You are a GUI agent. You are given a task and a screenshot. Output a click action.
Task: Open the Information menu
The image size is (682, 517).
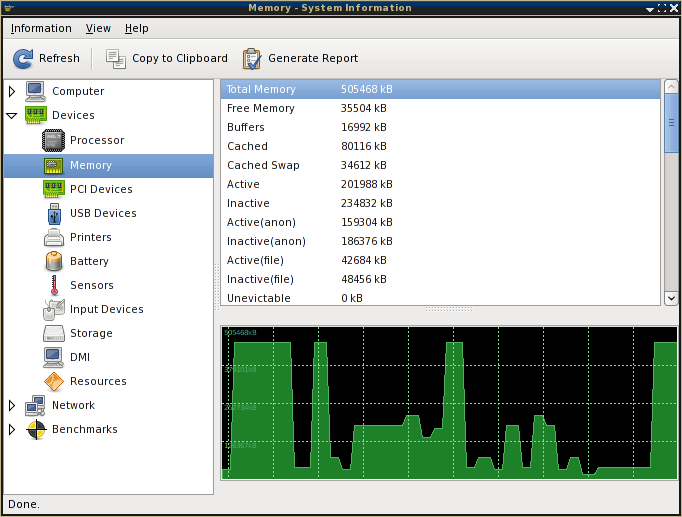pyautogui.click(x=41, y=28)
